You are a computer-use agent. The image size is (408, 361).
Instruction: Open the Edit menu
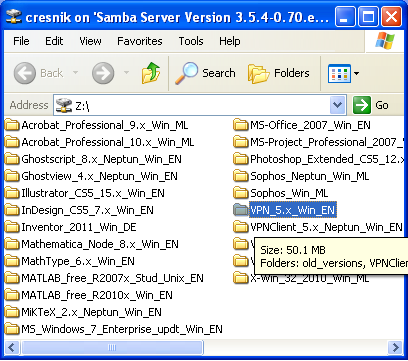click(54, 41)
